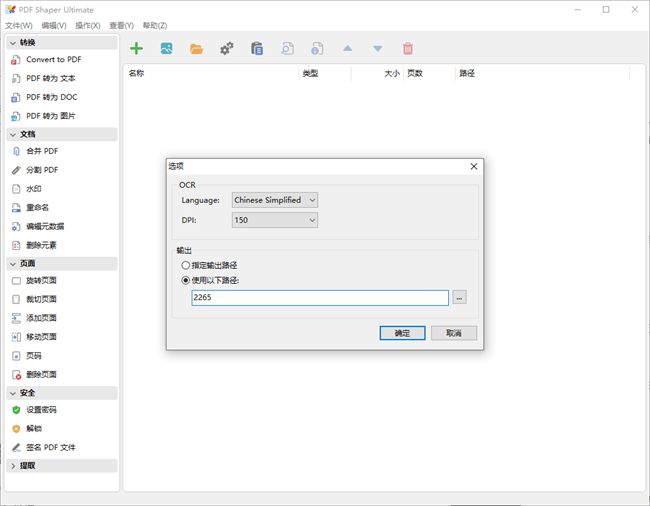
Task: Click the 取消 button
Action: (x=453, y=333)
